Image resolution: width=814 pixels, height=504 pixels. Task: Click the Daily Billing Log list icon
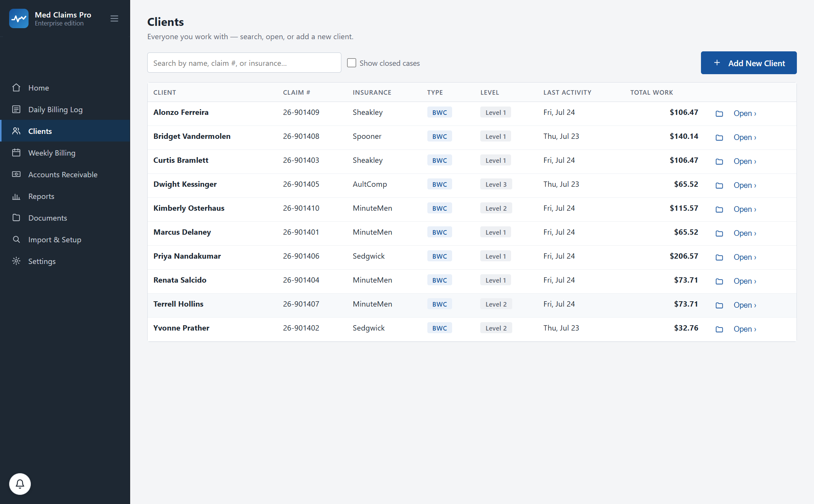pyautogui.click(x=16, y=110)
